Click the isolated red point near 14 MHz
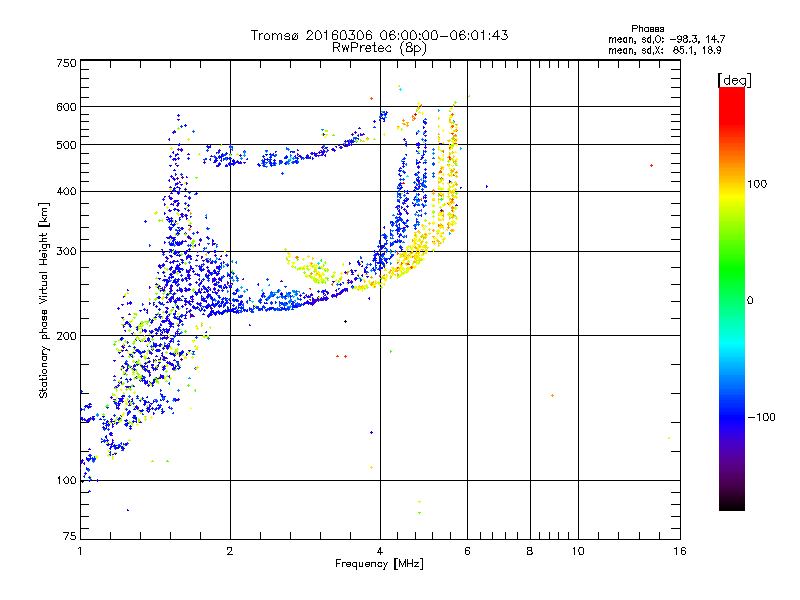 pyautogui.click(x=652, y=166)
